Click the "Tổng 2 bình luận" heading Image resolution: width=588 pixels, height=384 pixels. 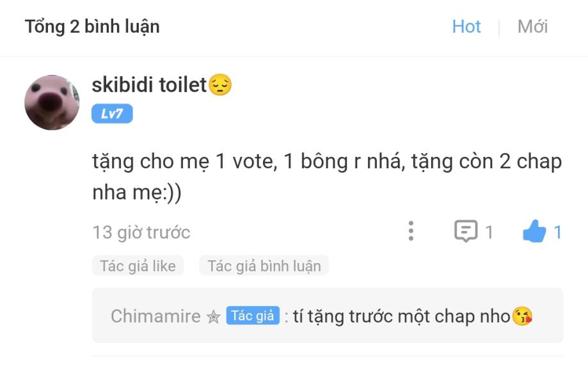(92, 27)
